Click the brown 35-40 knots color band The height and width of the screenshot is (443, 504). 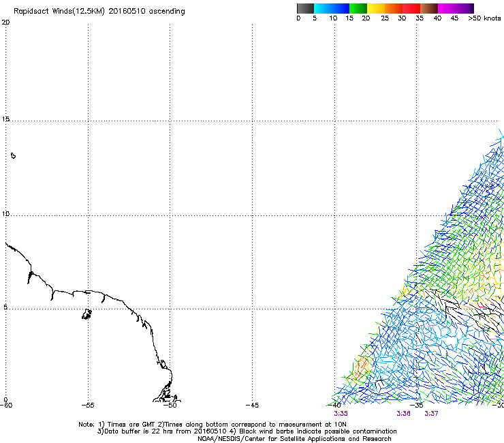tap(429, 8)
